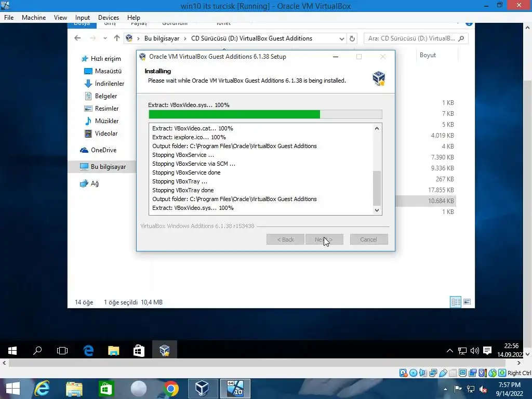Open Google Chrome on host taskbar
Screen dimensions: 532x399
pyautogui.click(x=170, y=389)
